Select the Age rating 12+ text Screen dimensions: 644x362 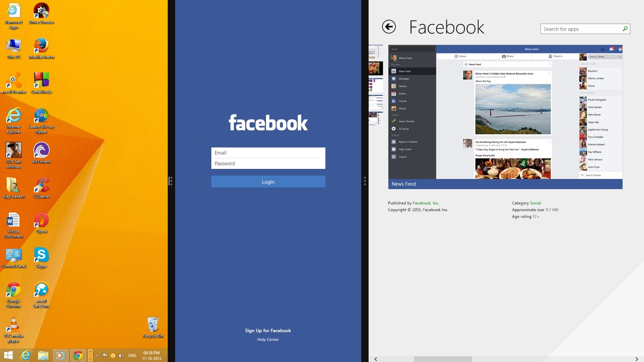coord(525,216)
